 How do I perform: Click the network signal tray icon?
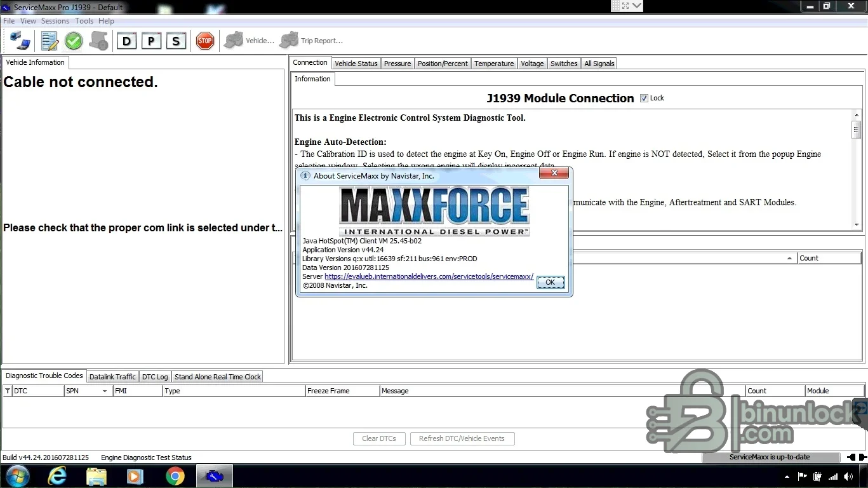(833, 477)
